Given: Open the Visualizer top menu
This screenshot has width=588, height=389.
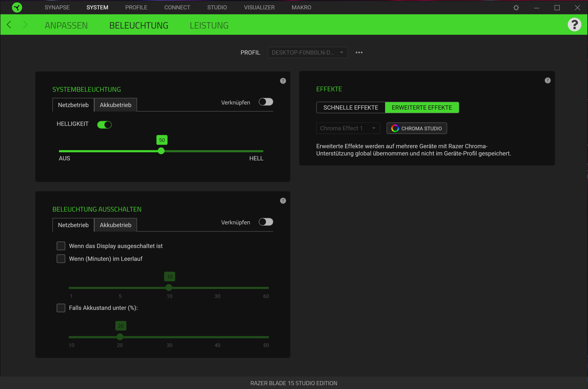Looking at the screenshot, I should point(259,7).
